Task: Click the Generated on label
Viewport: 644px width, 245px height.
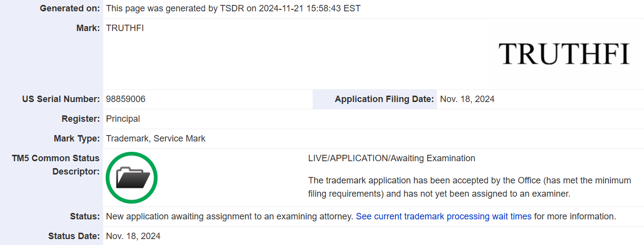Action: tap(70, 9)
